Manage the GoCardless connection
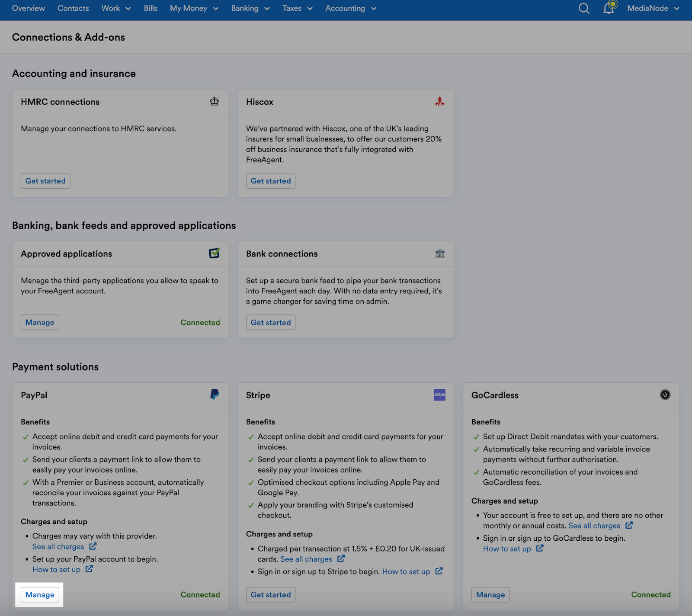692x616 pixels. (x=490, y=594)
